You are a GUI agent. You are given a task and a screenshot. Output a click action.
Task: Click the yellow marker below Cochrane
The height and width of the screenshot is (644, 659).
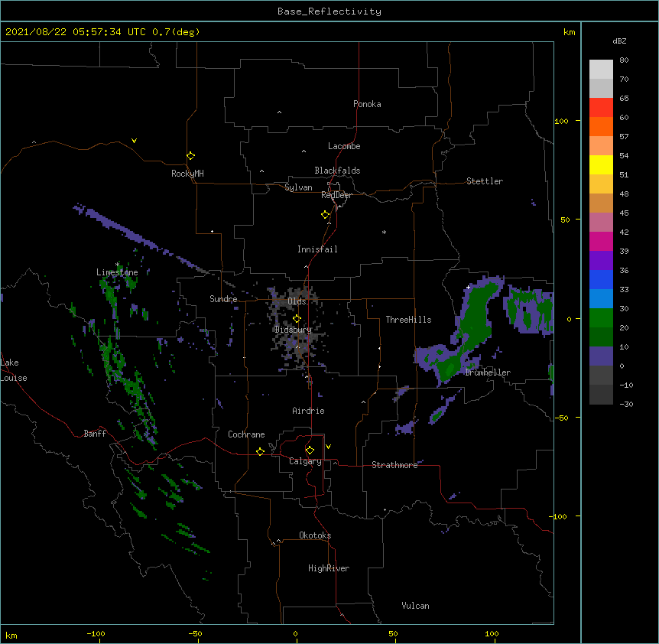tap(260, 451)
